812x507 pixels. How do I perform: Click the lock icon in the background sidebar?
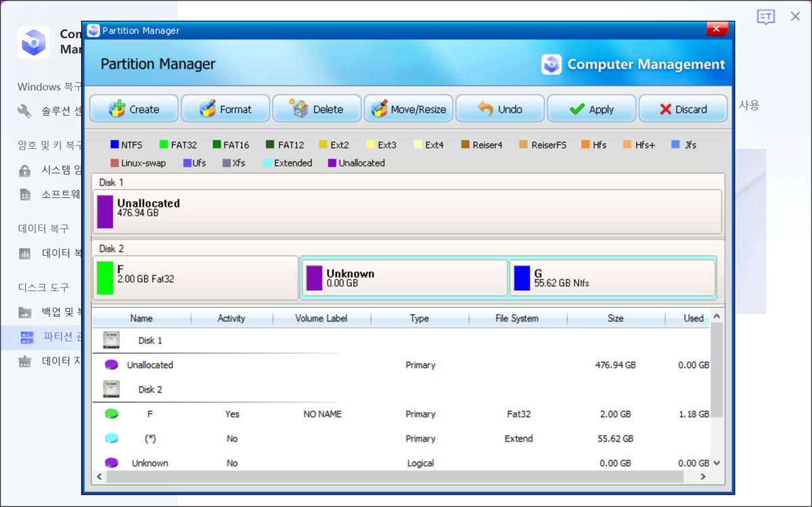pos(25,170)
